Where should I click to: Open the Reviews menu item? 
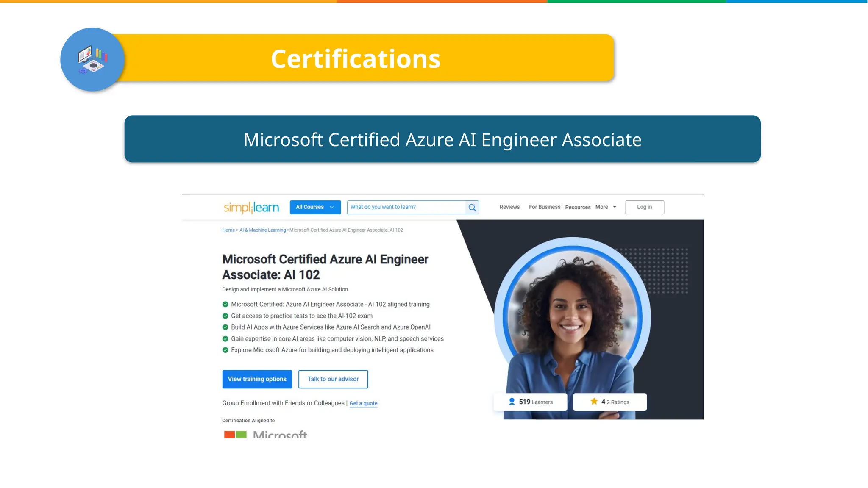tap(509, 207)
